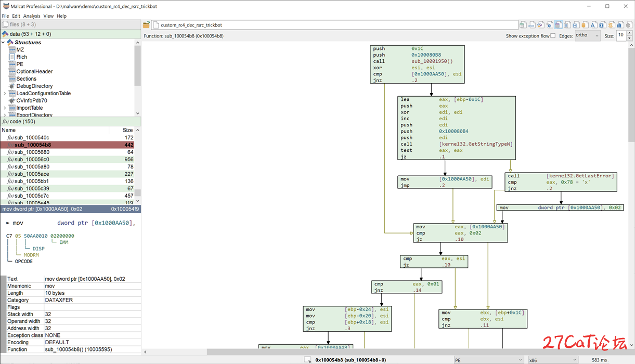
Task: Open the Analysis menu
Action: (x=32, y=16)
